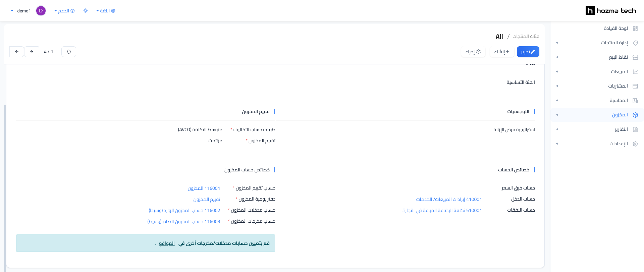
Task: Select المبيعات in the sidebar
Action: pos(620,72)
